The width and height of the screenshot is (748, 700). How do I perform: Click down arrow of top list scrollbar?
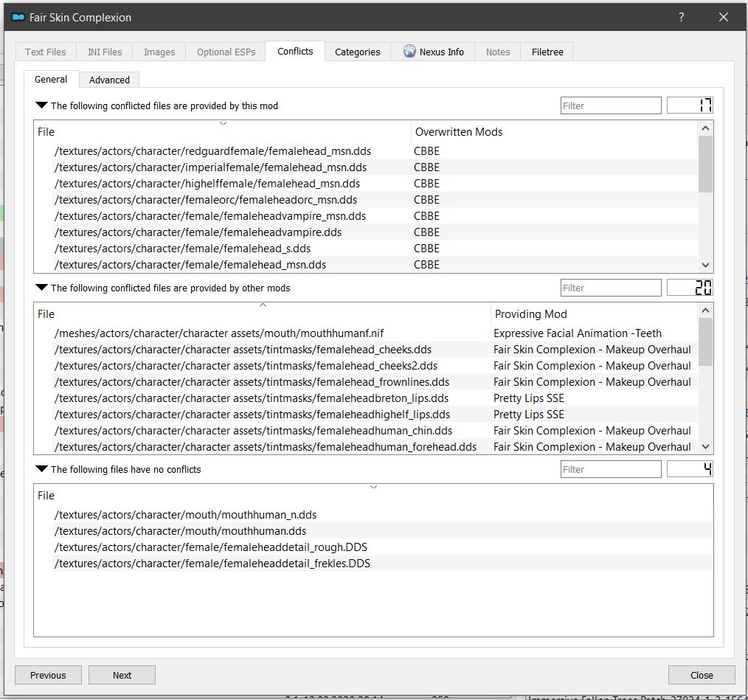click(705, 265)
